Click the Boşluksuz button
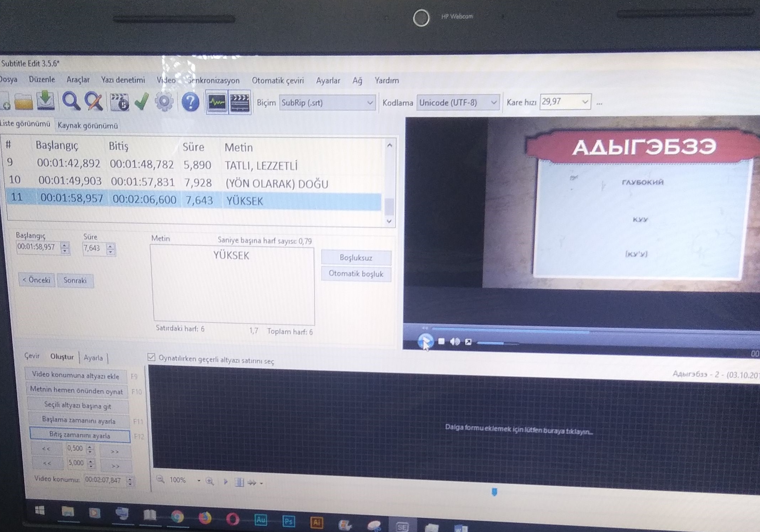760x532 pixels. [356, 258]
